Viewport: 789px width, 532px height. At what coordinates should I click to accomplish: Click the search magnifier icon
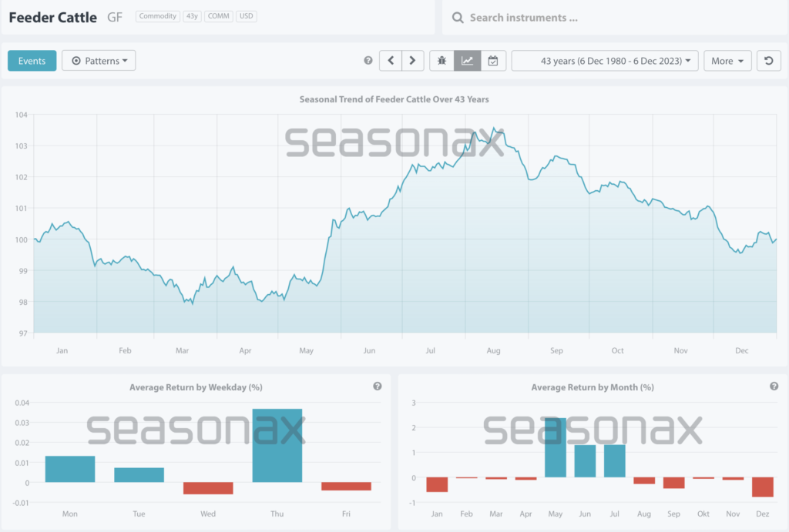tap(457, 18)
